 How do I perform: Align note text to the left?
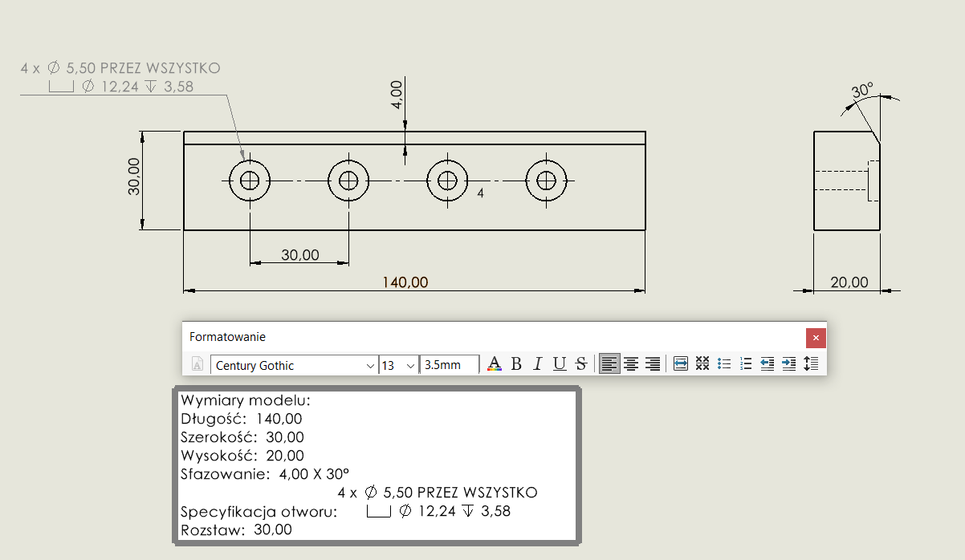610,364
